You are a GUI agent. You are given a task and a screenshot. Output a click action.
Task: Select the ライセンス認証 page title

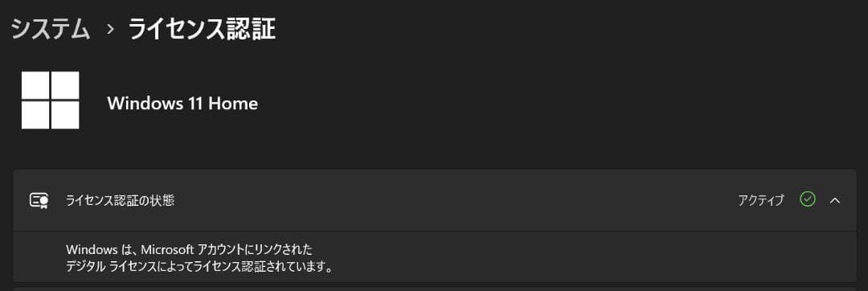click(202, 29)
